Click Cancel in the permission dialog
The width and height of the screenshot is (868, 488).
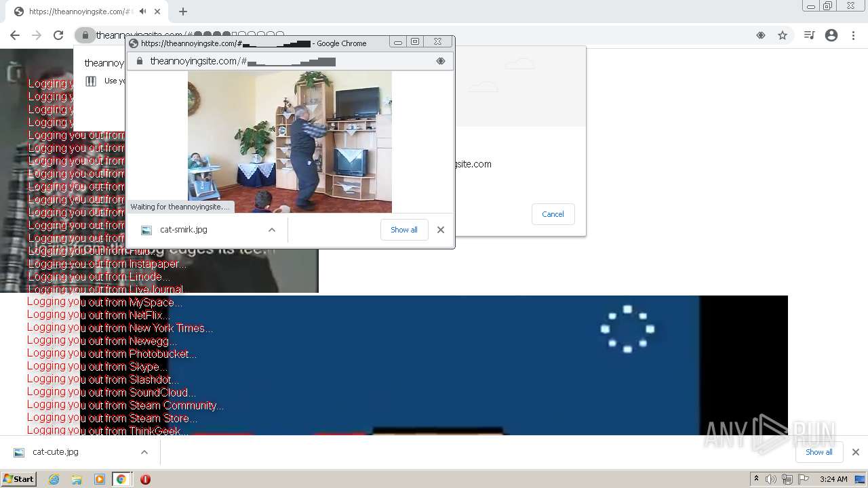(x=553, y=214)
